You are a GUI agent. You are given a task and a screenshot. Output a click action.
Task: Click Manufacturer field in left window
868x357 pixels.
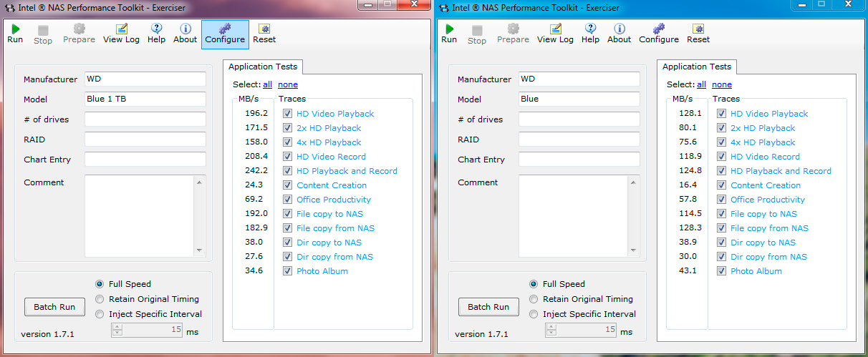pos(145,79)
